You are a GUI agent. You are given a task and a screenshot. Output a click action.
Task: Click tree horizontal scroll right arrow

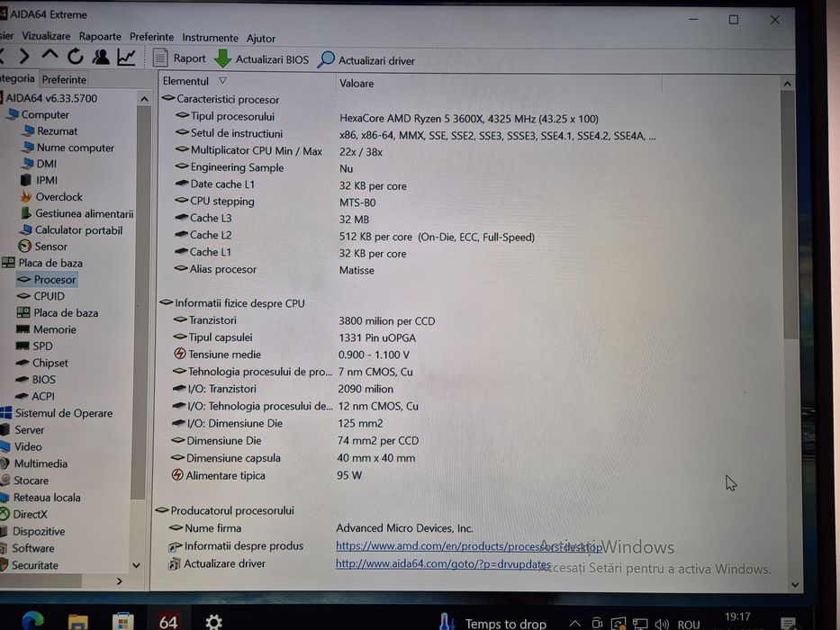[119, 581]
